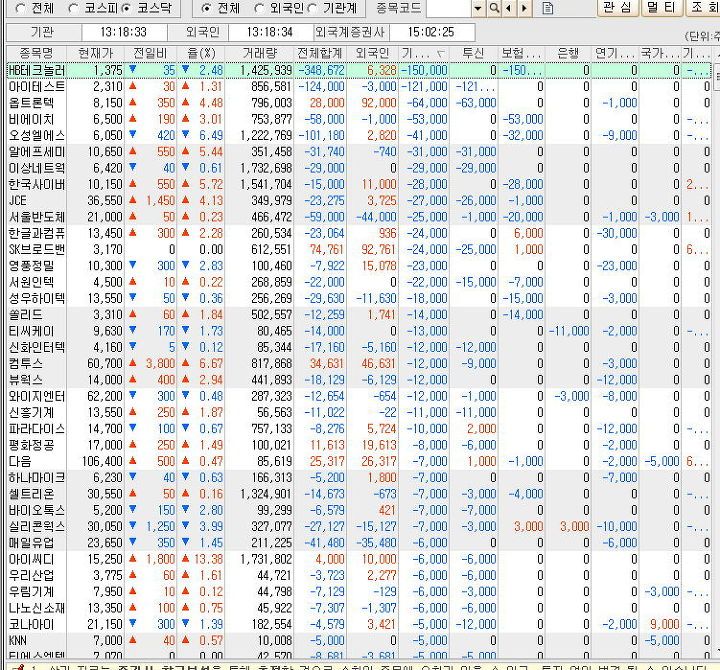
Task: Select the 실리콘웍스 stock row
Action: (x=359, y=527)
